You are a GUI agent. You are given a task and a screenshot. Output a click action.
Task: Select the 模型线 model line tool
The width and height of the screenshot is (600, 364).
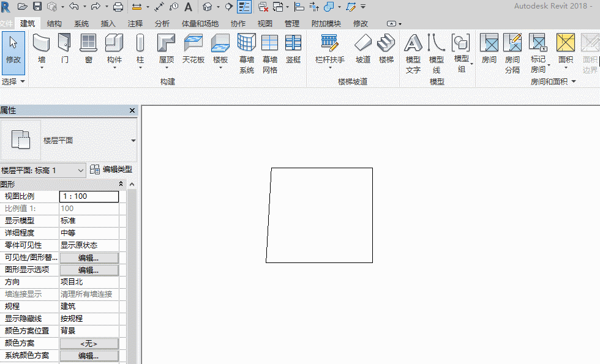436,54
